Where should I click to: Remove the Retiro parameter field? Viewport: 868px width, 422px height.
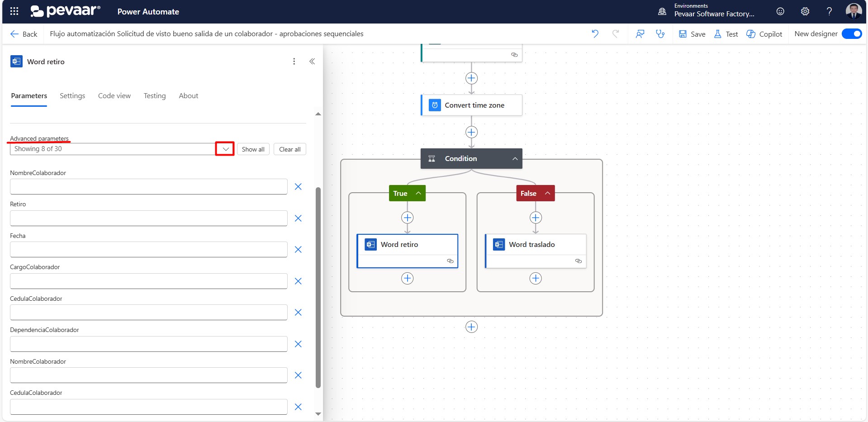pyautogui.click(x=298, y=218)
